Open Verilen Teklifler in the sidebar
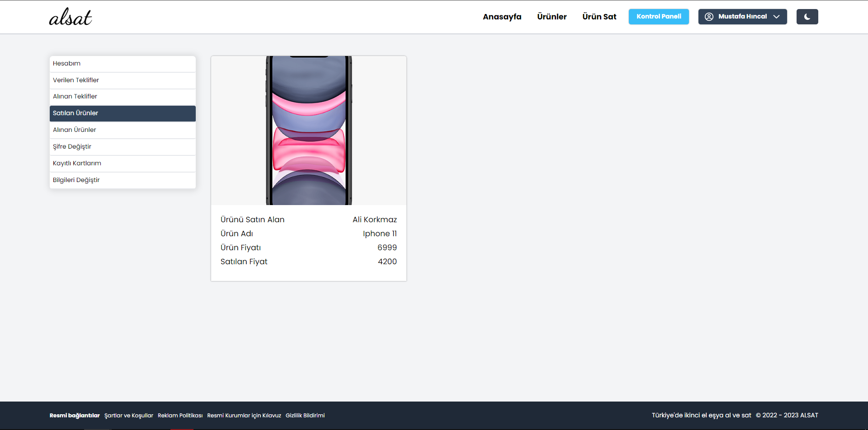868x430 pixels. tap(123, 80)
